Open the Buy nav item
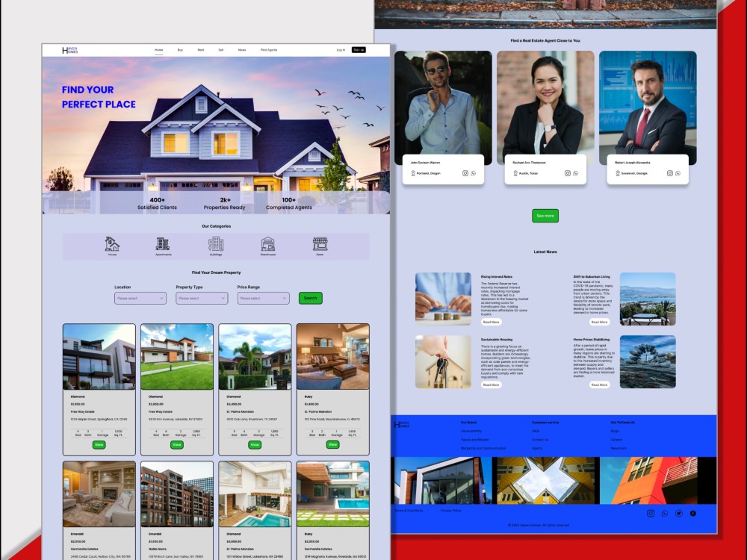 (x=180, y=50)
